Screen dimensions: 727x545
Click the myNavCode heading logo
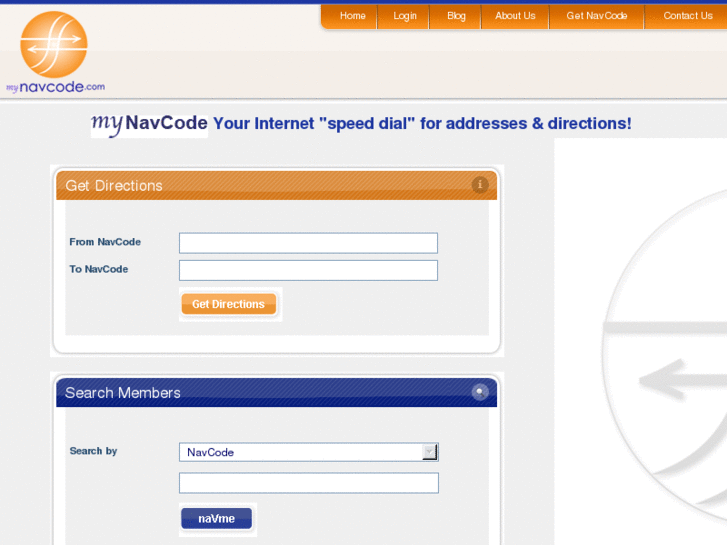tap(149, 124)
